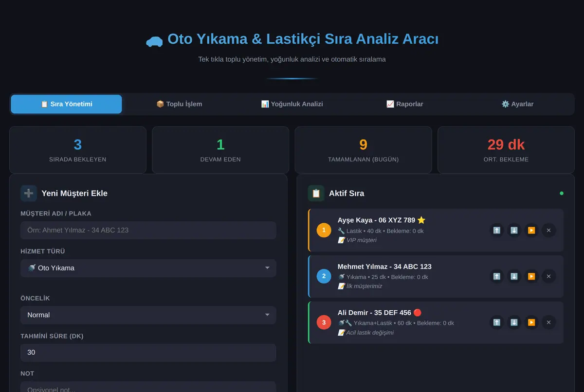Image resolution: width=584 pixels, height=392 pixels.
Task: Switch to the Toplu İşlem tab
Action: 179,104
